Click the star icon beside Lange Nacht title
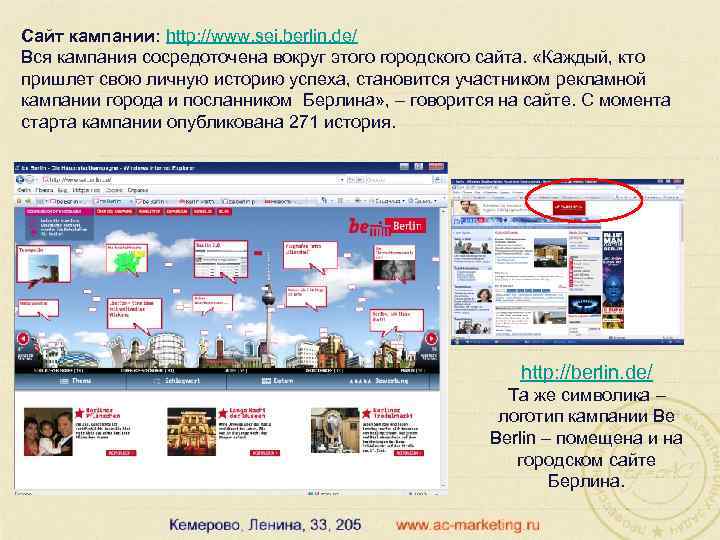Viewport: 720px width, 540px height. coord(223,413)
